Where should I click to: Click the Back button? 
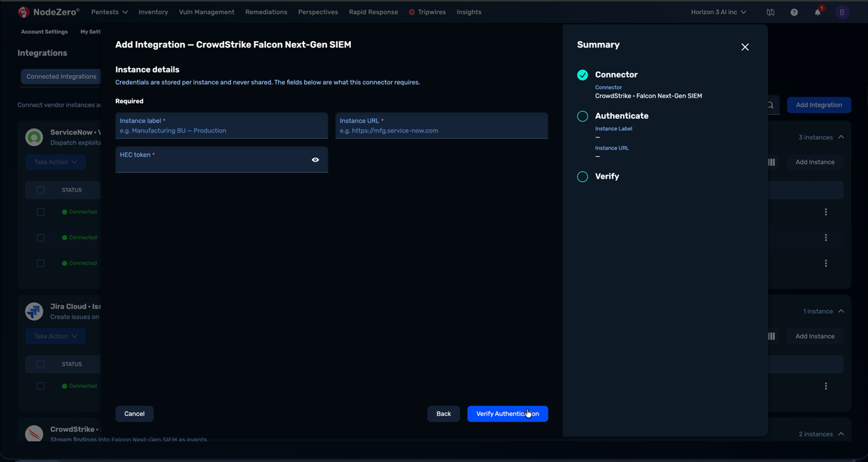coord(444,414)
